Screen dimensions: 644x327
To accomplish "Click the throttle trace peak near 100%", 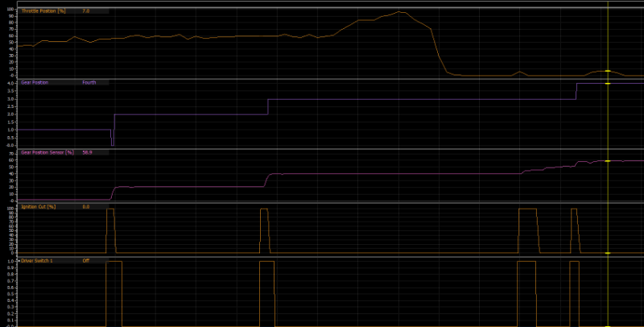I will (399, 12).
